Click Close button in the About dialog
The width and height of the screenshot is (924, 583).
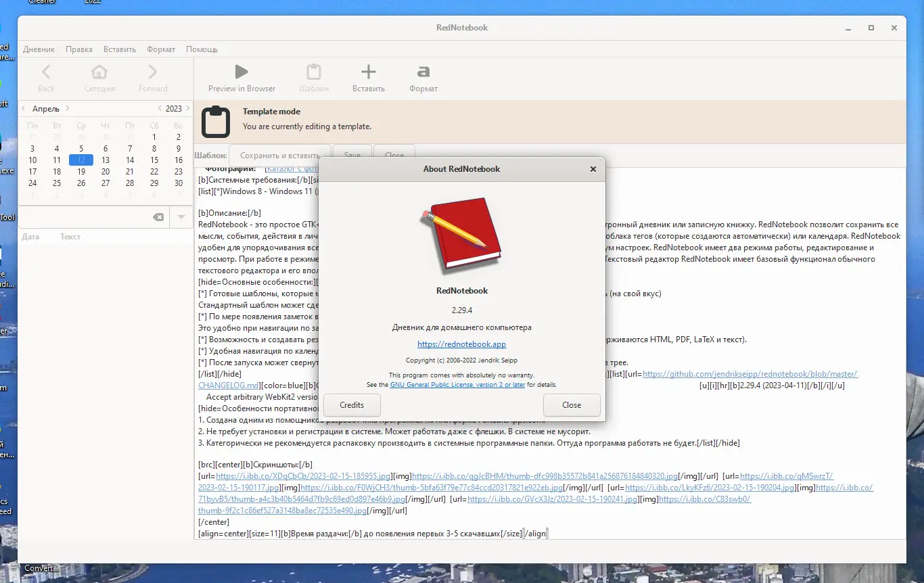point(572,405)
